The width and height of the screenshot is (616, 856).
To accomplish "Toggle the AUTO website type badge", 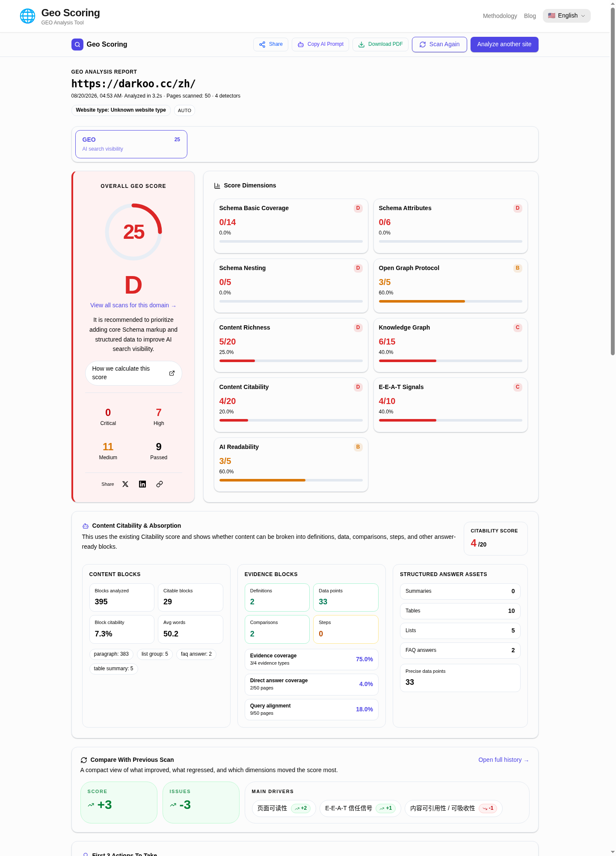I will pyautogui.click(x=184, y=110).
